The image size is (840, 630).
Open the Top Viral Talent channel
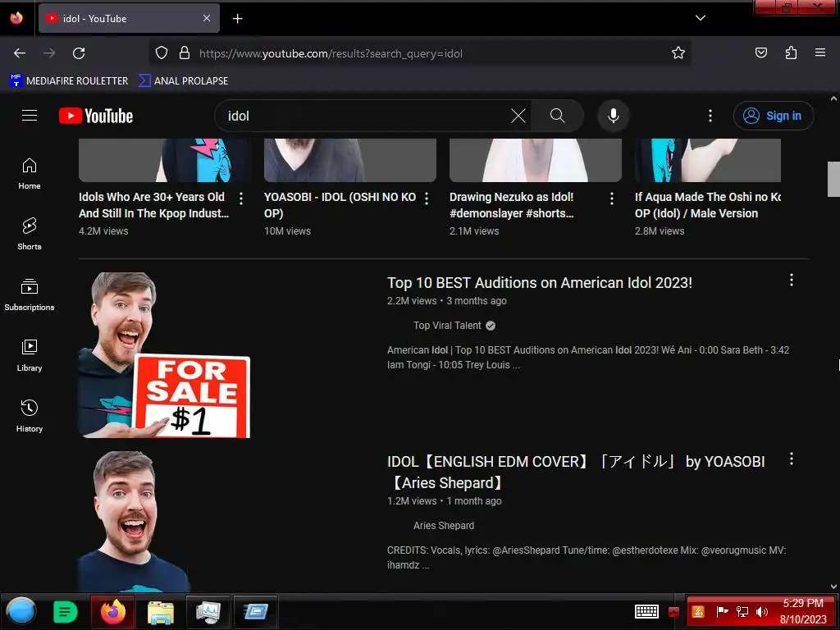click(x=447, y=326)
